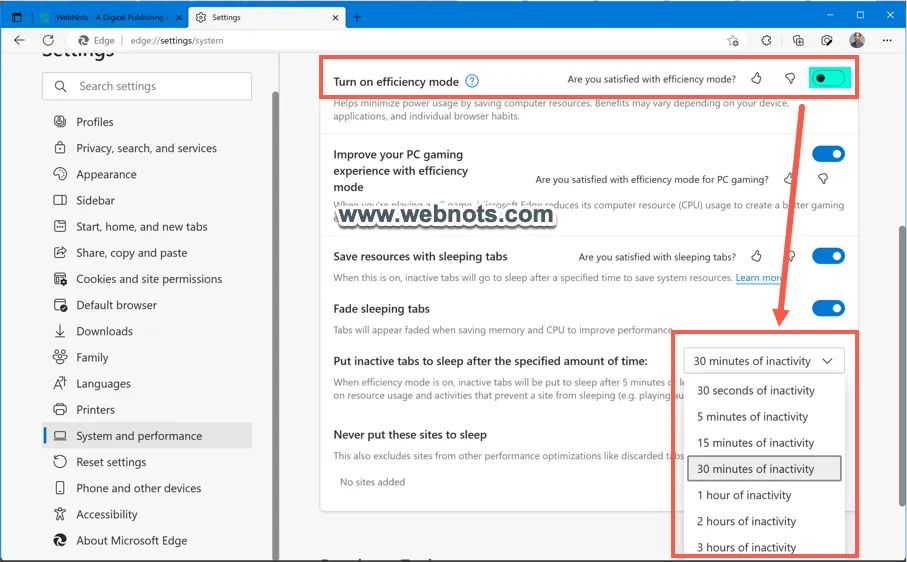This screenshot has height=562, width=907.
Task: Click the Never put these sites to sleep heading
Action: (x=410, y=435)
